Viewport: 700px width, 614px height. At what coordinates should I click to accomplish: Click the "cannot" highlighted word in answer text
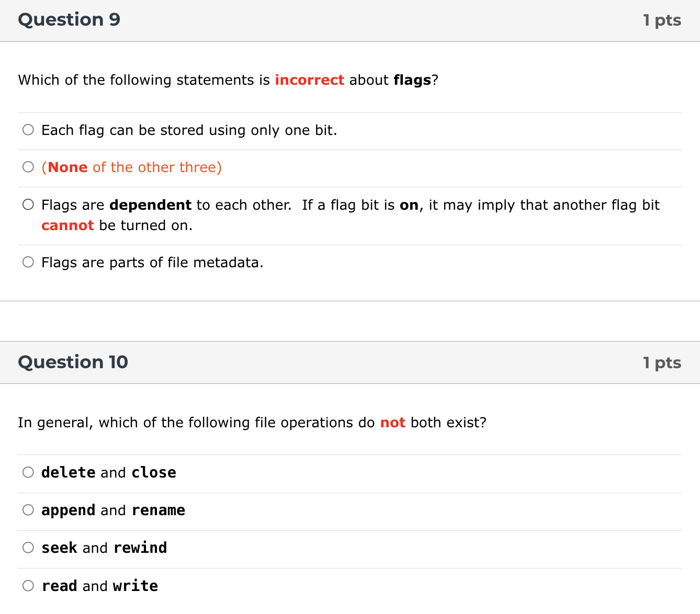pyautogui.click(x=67, y=225)
